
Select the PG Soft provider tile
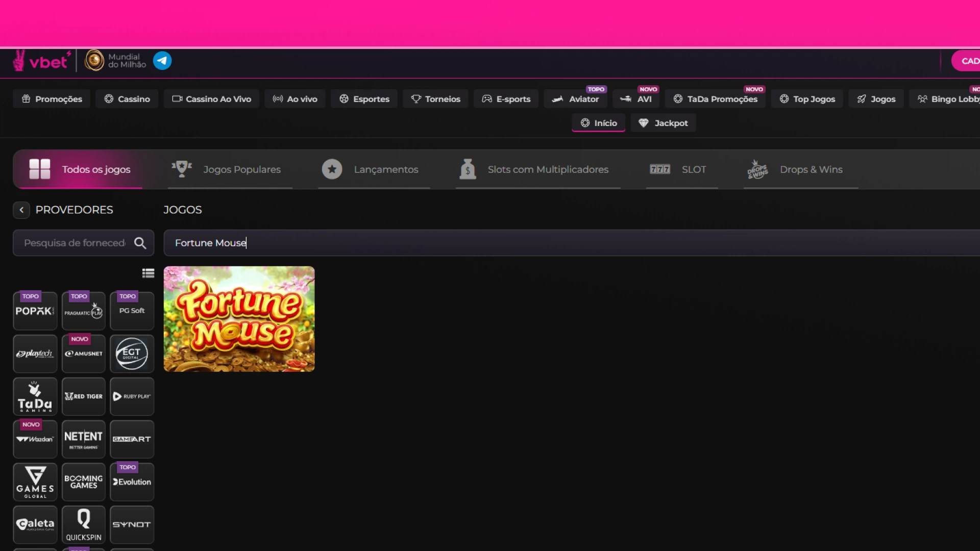[x=132, y=311]
